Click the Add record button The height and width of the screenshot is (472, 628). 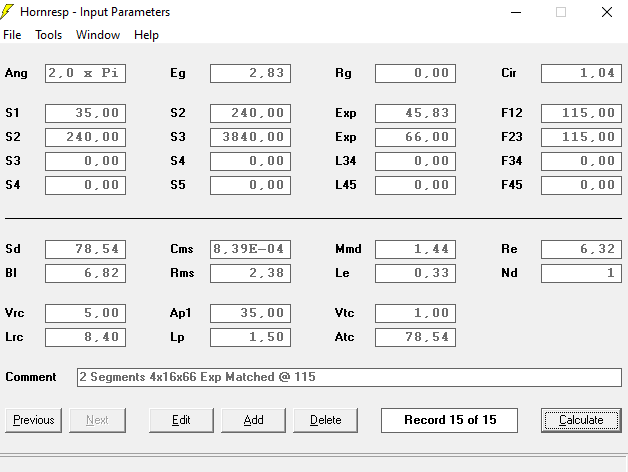click(254, 420)
